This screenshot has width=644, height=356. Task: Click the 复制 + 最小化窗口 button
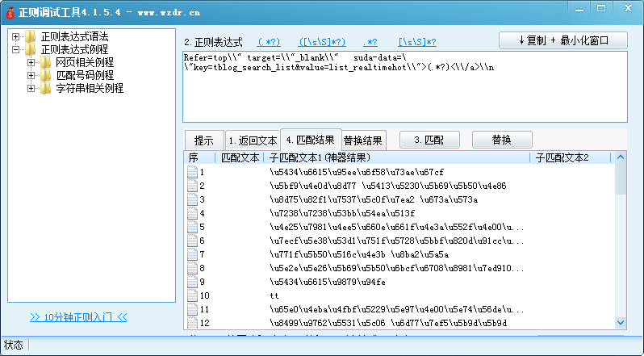562,40
